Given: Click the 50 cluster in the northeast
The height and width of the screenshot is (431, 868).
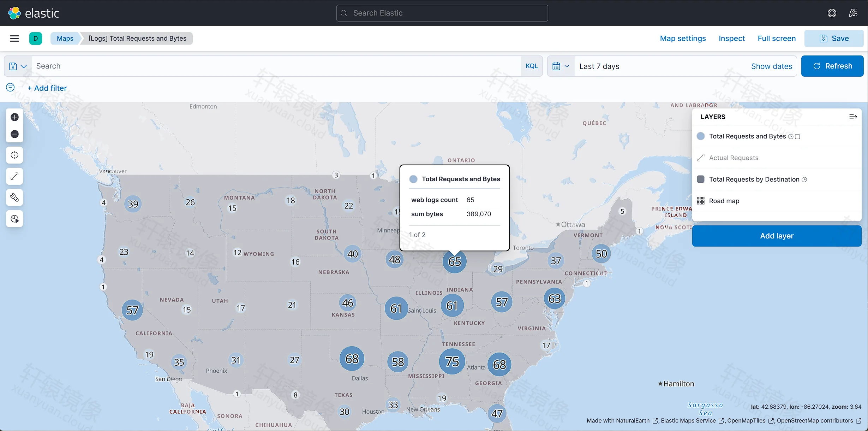Looking at the screenshot, I should click(601, 254).
